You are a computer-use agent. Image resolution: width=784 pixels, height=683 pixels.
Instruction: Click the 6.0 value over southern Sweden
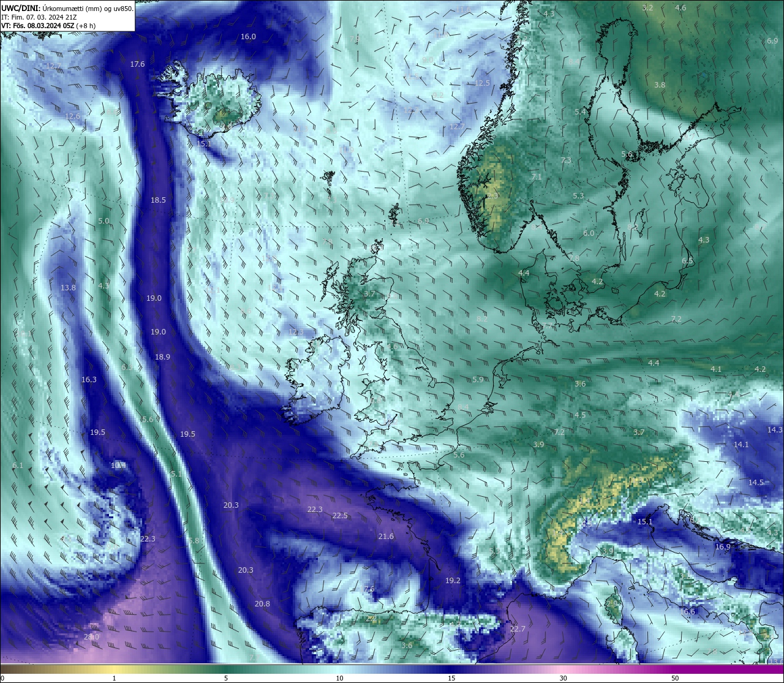coord(589,233)
